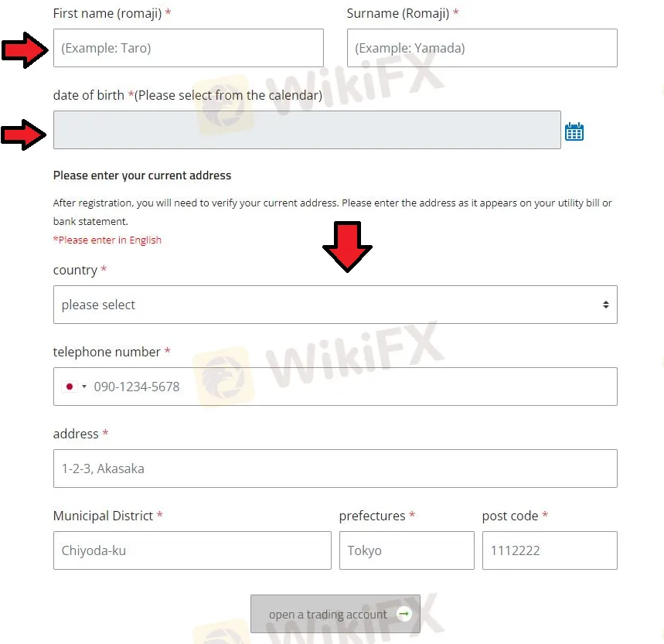The height and width of the screenshot is (644, 664).
Task: Click the Municipal District field
Action: (x=192, y=550)
